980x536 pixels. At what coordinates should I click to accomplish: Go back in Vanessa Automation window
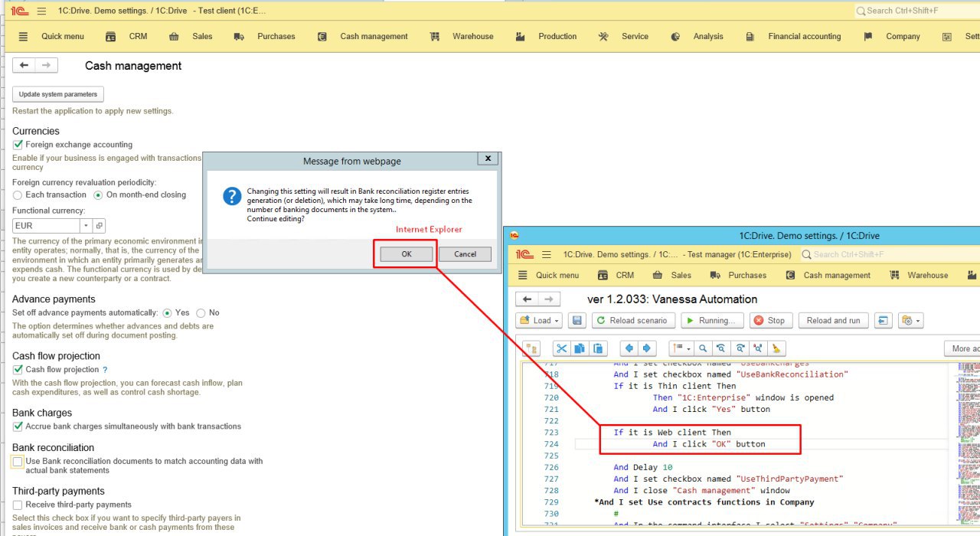[x=527, y=299]
